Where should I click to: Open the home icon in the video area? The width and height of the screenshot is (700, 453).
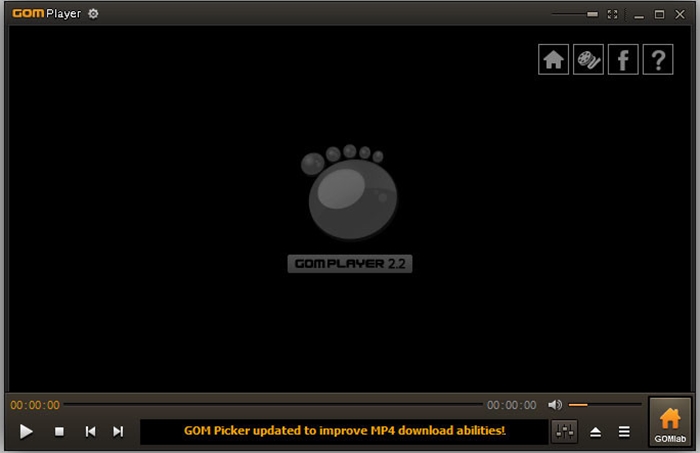(x=553, y=59)
